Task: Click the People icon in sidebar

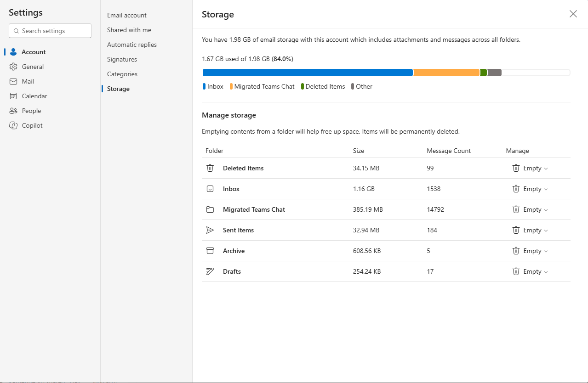Action: point(13,111)
